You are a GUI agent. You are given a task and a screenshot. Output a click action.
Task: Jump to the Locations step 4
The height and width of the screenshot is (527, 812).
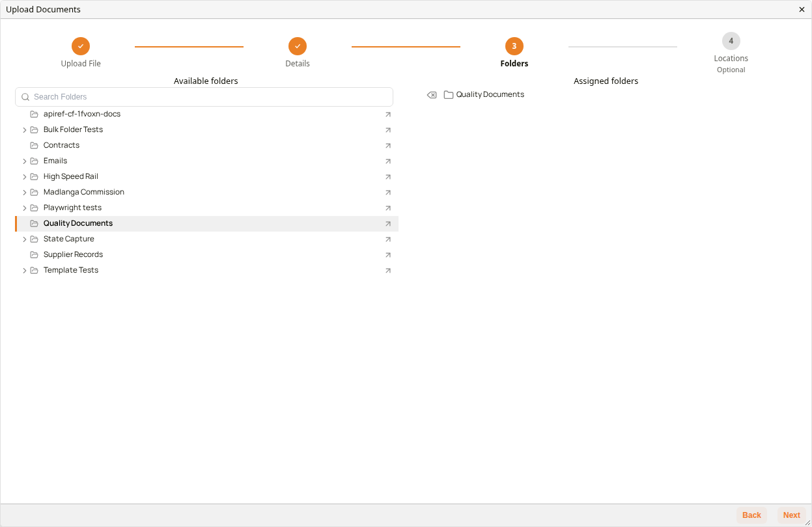731,41
